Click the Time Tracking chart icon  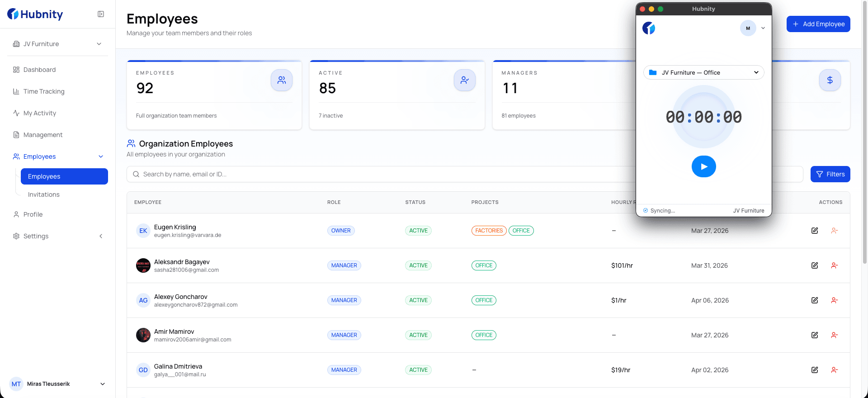16,91
